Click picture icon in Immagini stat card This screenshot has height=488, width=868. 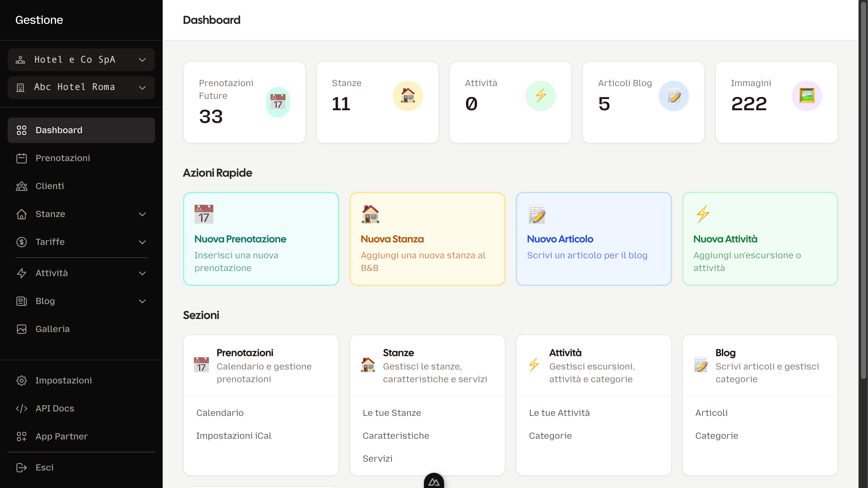[x=807, y=96]
